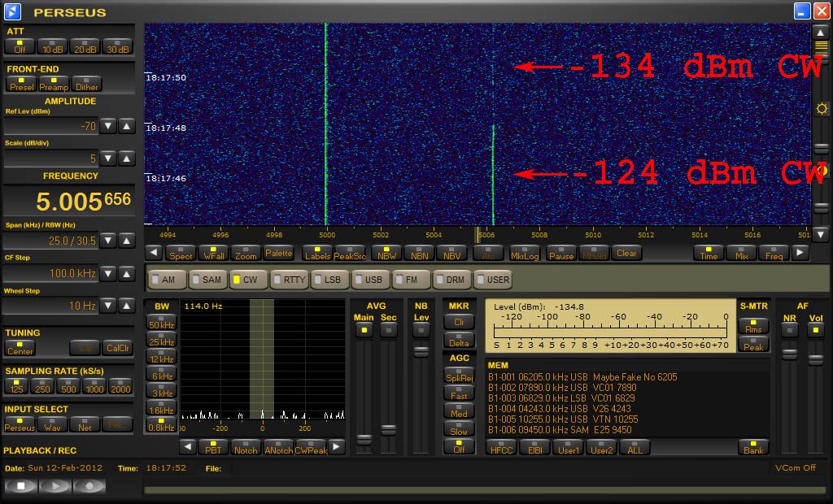Decrease the scale dB per division
833x504 pixels.
(x=108, y=159)
